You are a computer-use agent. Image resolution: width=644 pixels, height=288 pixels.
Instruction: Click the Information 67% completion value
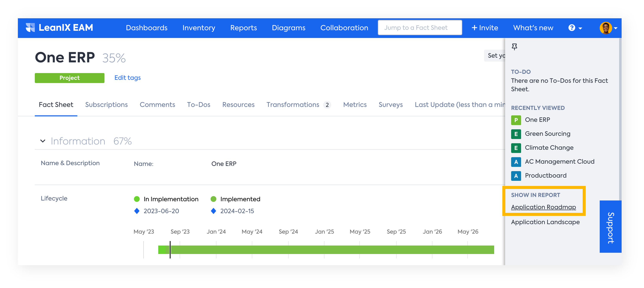pyautogui.click(x=122, y=141)
